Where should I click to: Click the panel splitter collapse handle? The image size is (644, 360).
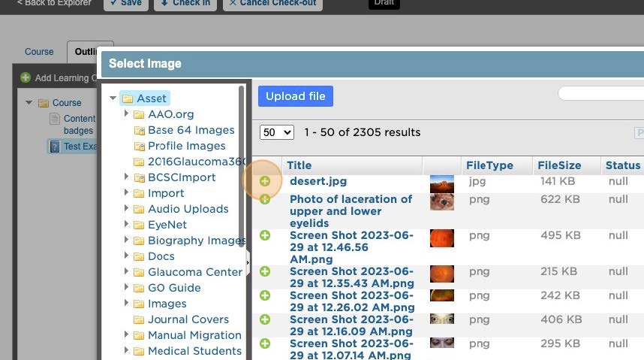click(x=248, y=262)
